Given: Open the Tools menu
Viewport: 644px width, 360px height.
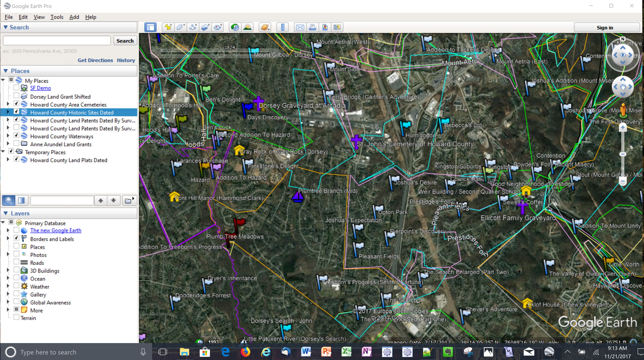Looking at the screenshot, I should pos(57,17).
